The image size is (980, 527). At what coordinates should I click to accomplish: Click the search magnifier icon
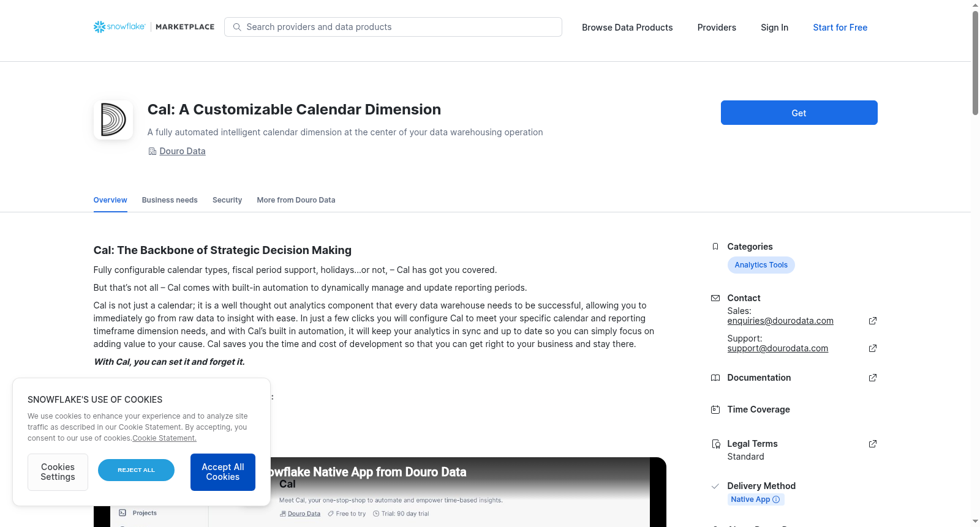click(x=237, y=27)
